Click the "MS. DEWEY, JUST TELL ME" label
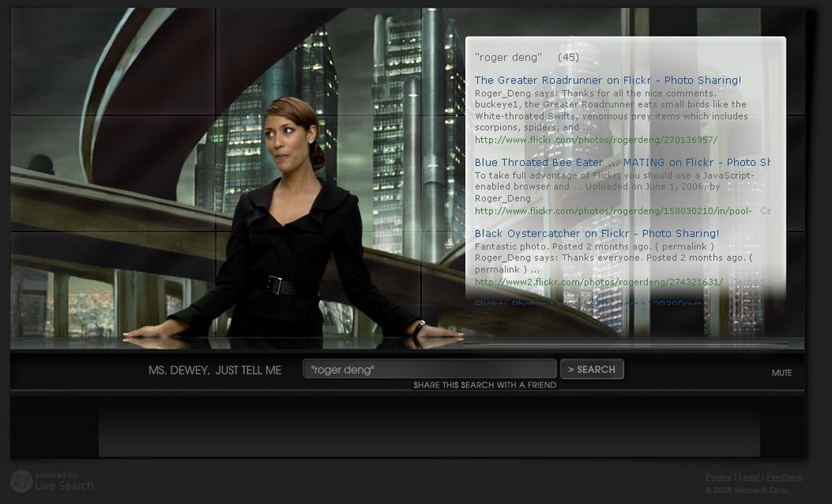832x504 pixels. (x=215, y=371)
